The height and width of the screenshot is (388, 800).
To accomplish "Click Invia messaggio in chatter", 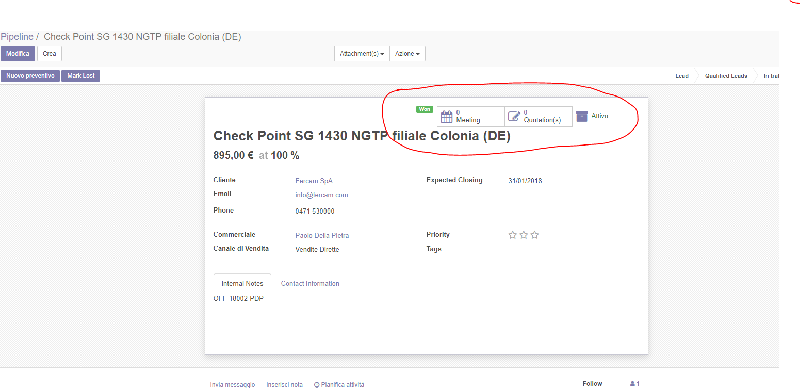I will pos(232,384).
